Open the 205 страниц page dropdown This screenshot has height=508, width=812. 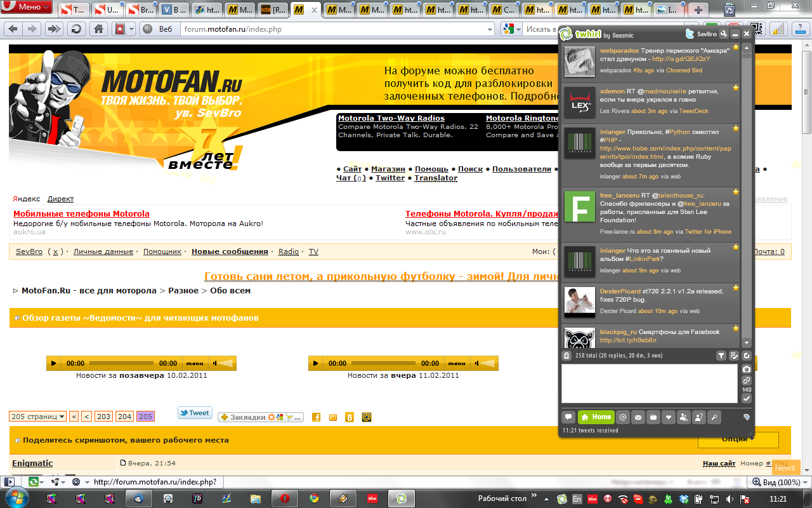[x=38, y=417]
